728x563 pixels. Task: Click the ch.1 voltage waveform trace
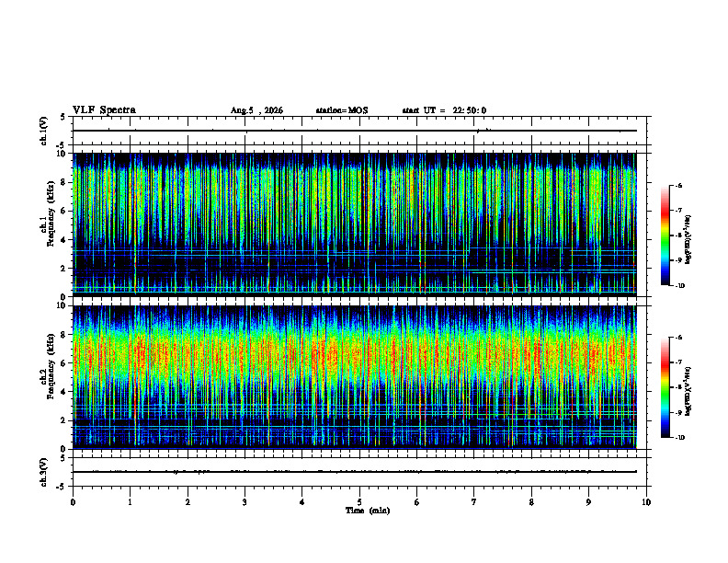(x=354, y=131)
